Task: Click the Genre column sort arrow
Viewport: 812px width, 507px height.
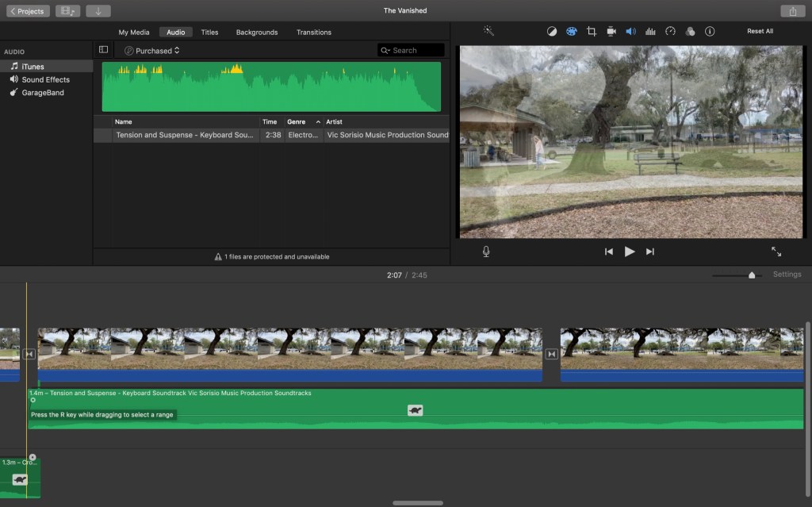Action: tap(319, 122)
